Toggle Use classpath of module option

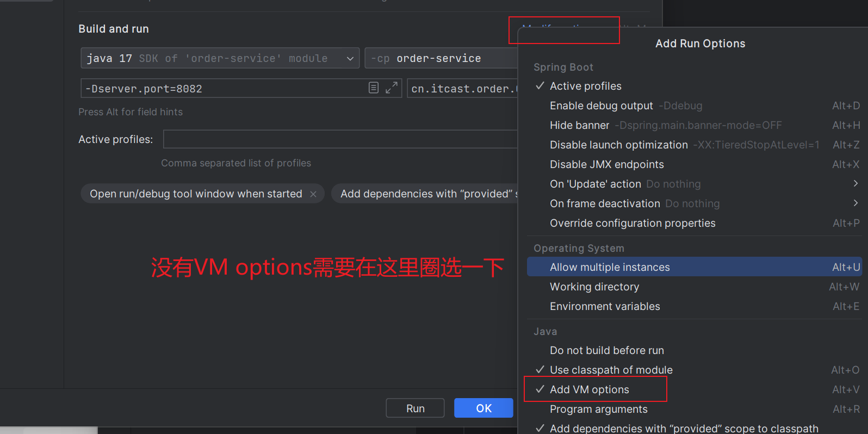(695, 370)
